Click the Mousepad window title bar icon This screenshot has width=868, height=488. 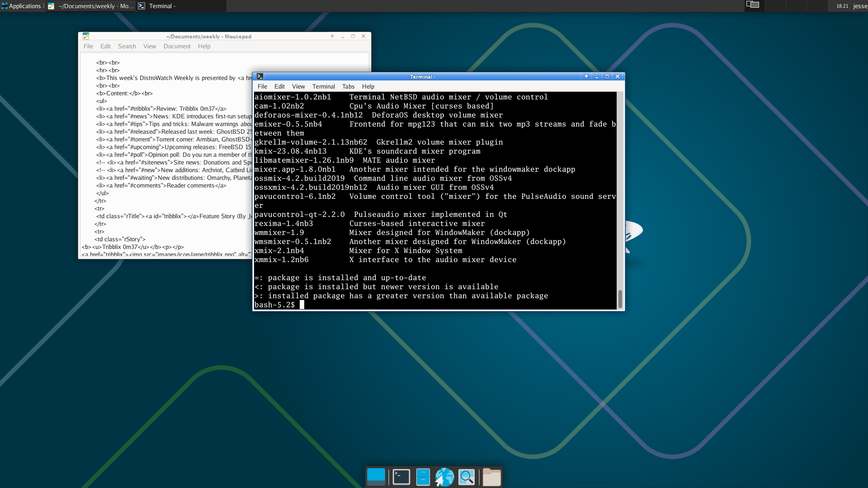(x=86, y=36)
